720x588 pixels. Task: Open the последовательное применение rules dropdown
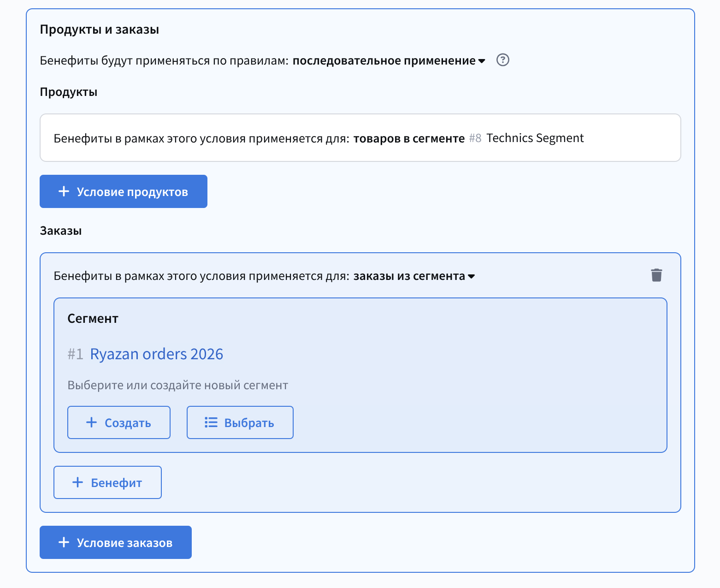point(384,61)
